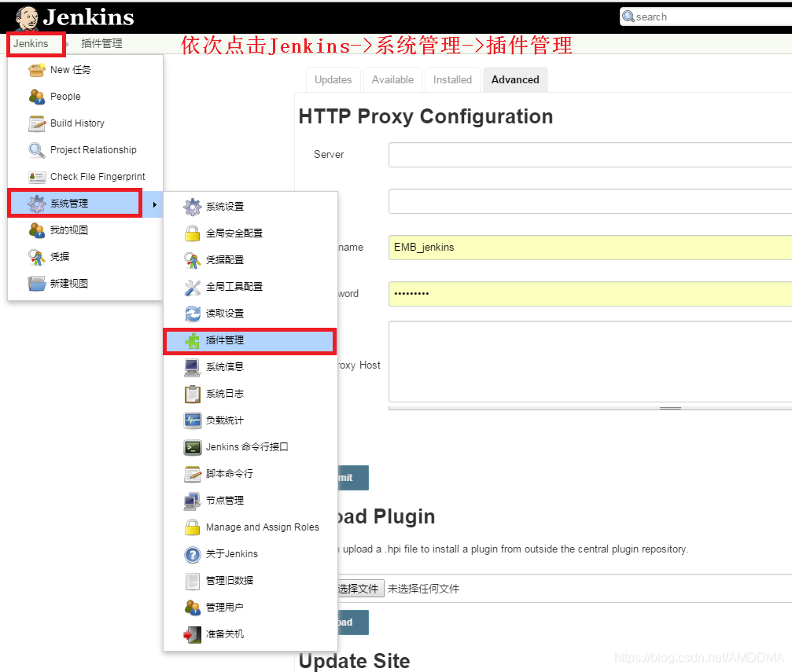Click the 插件管理 puzzle piece icon
Viewport: 792px width, 672px height.
click(x=193, y=340)
